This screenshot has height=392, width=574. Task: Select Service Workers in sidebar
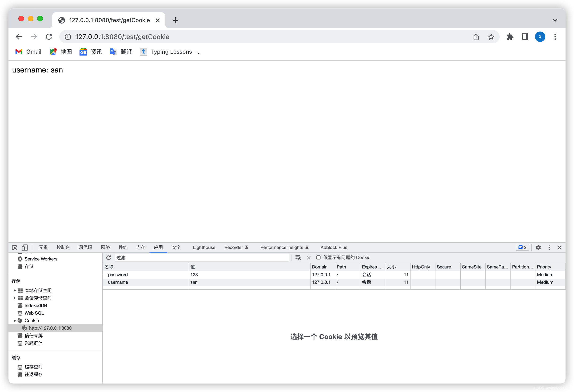41,259
